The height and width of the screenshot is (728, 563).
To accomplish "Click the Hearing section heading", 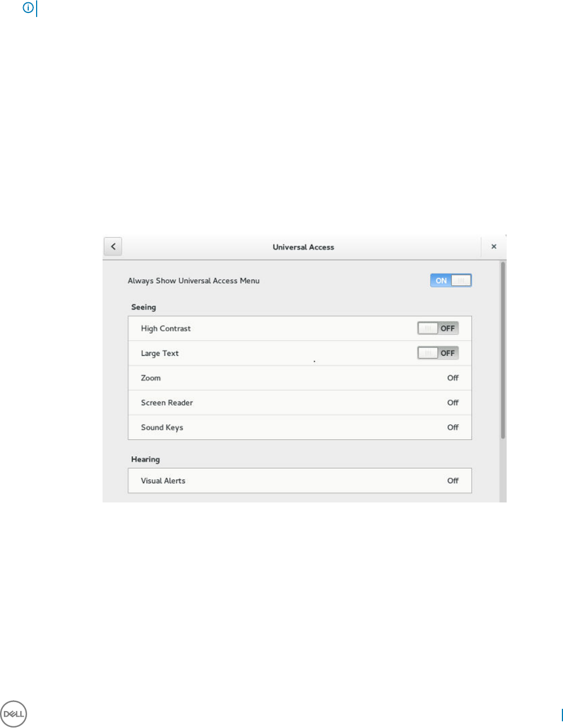I will (x=145, y=460).
